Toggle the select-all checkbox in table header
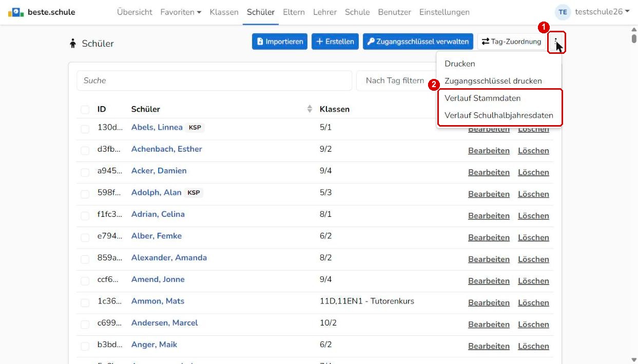The width and height of the screenshot is (638, 364). click(x=85, y=109)
